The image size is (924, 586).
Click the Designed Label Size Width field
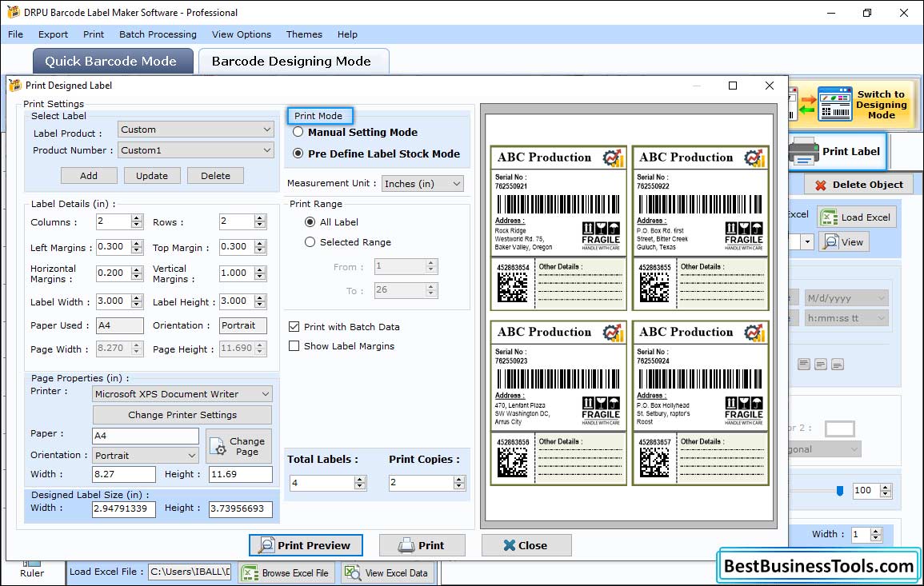pyautogui.click(x=124, y=508)
